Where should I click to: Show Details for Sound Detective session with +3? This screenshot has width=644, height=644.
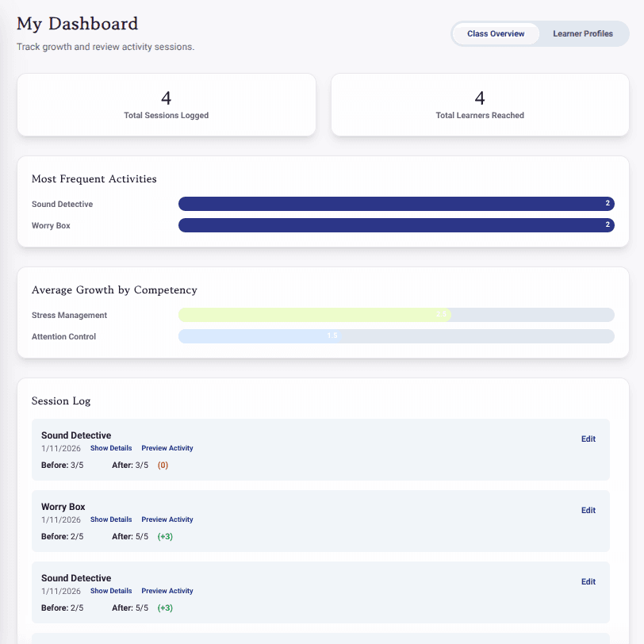(x=111, y=591)
